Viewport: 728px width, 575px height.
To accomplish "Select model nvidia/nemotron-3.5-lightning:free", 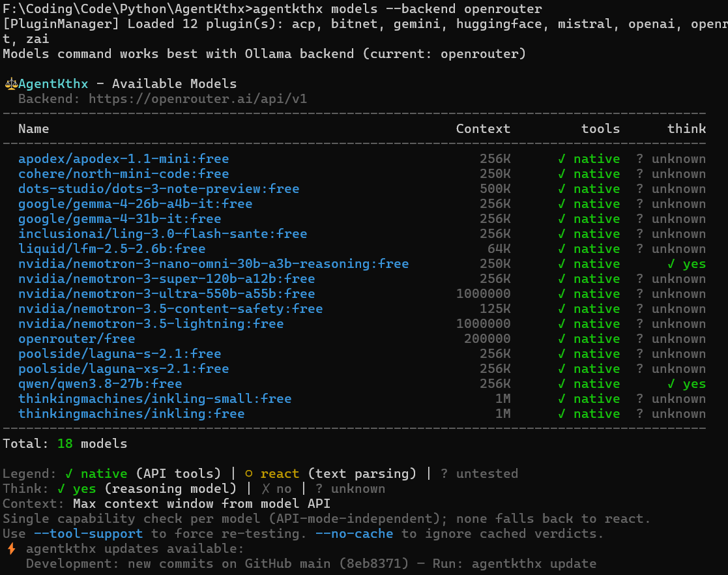I will [x=151, y=323].
